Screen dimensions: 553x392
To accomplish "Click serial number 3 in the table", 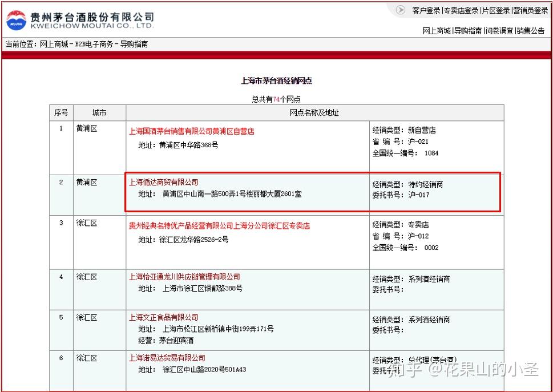I will tap(61, 223).
